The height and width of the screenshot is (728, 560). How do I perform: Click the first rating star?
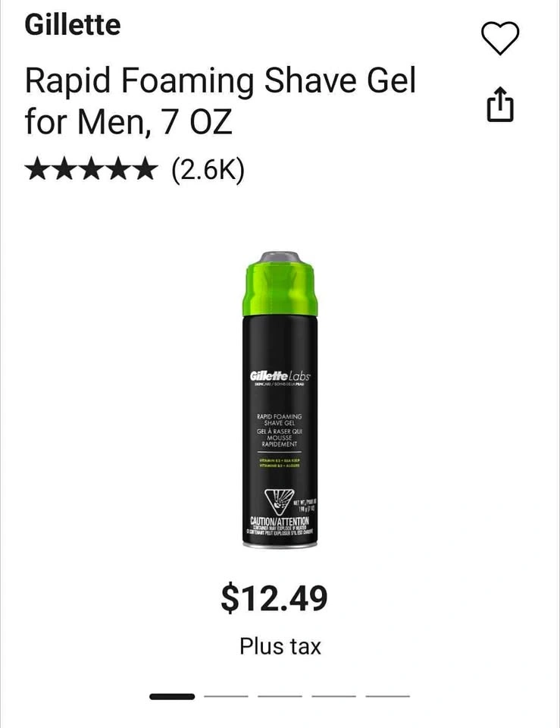38,168
